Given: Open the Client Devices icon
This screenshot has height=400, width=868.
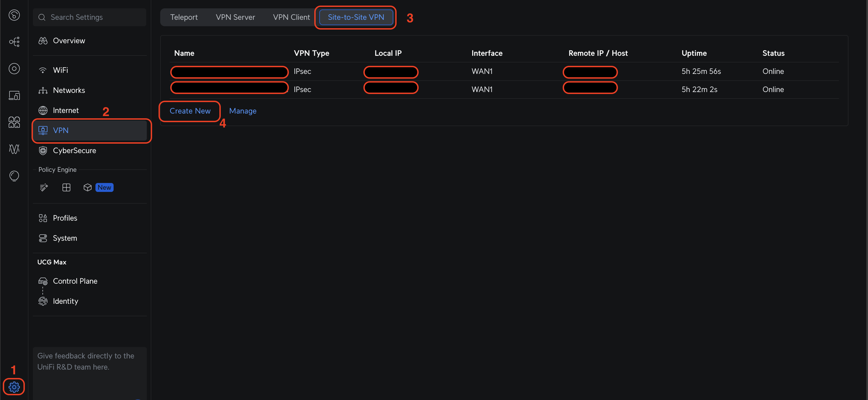Looking at the screenshot, I should click(x=14, y=95).
